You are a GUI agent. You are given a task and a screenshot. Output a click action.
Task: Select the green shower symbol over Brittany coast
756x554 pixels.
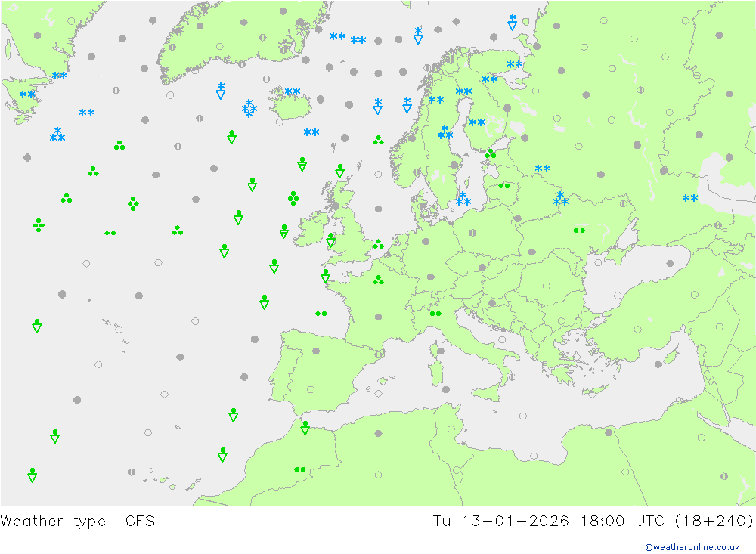point(325,276)
